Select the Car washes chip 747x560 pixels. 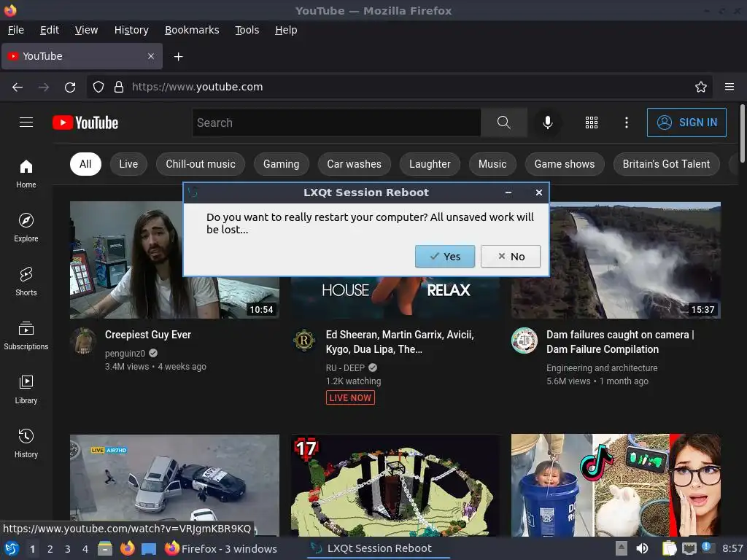pyautogui.click(x=354, y=164)
